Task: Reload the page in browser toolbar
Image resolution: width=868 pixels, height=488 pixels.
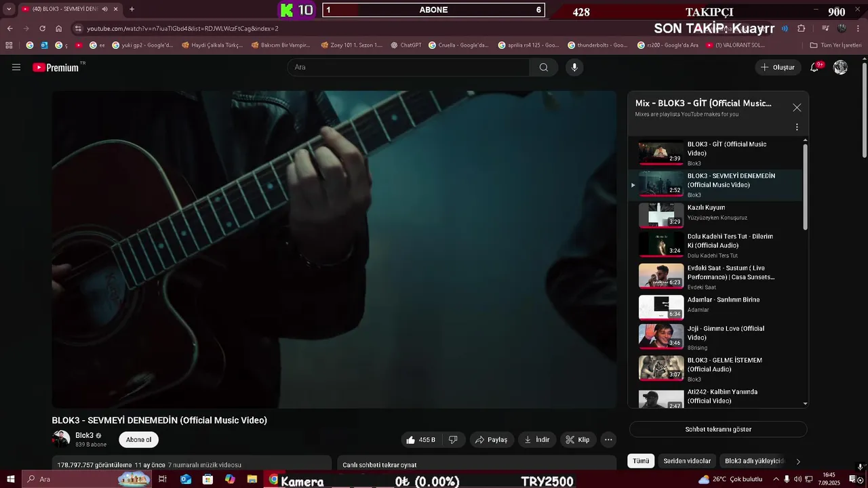Action: pyautogui.click(x=42, y=28)
